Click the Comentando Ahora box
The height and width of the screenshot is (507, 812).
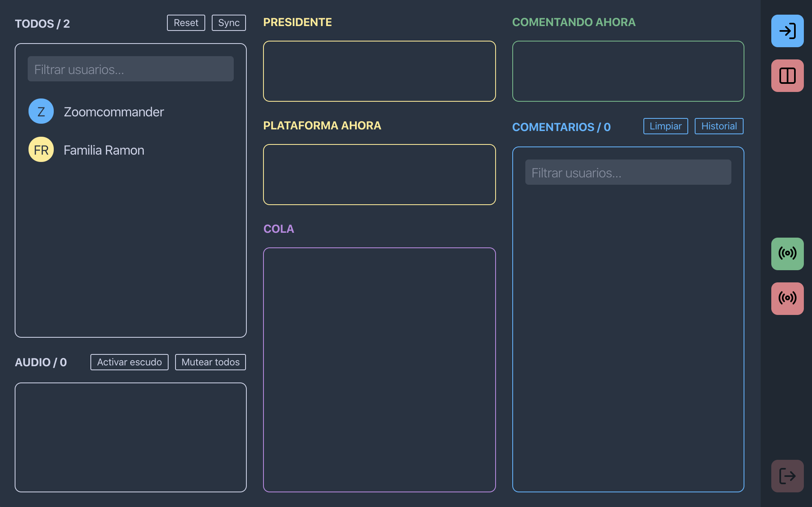click(x=628, y=71)
